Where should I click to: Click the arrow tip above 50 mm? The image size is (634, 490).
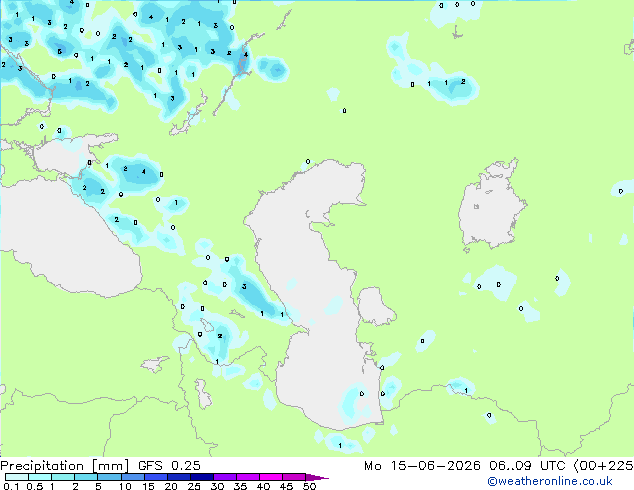point(317,477)
